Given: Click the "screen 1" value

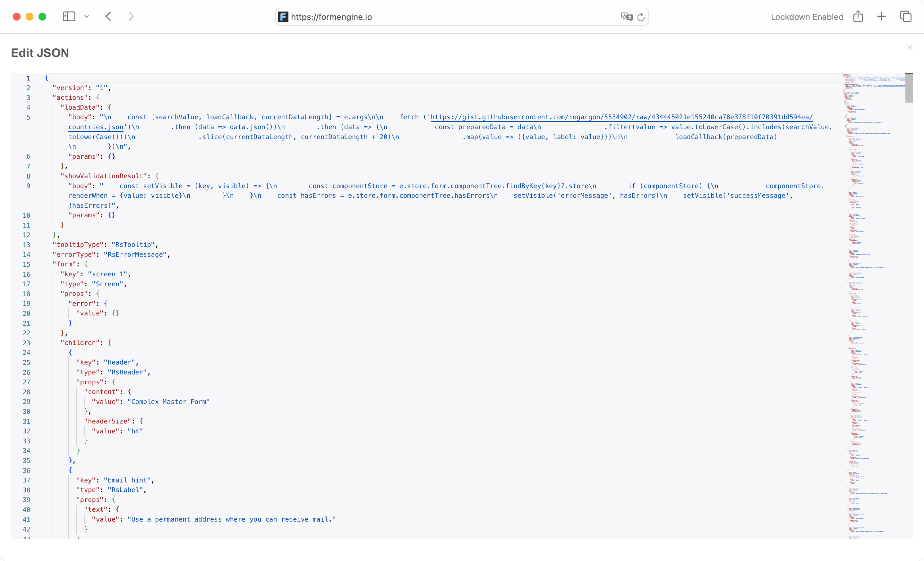Looking at the screenshot, I should coord(107,274).
